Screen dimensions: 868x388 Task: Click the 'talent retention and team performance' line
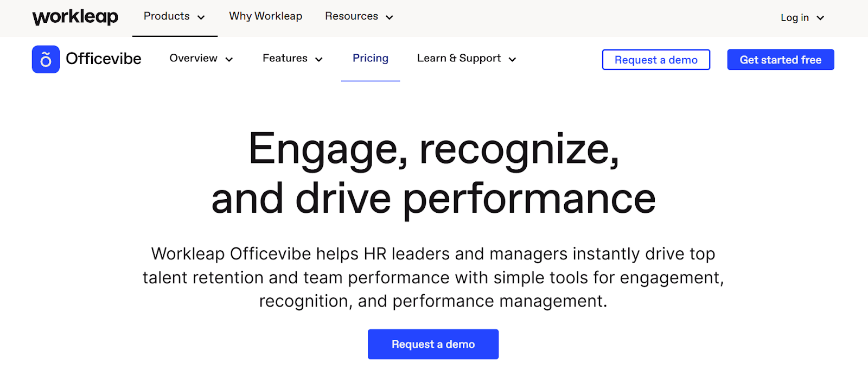pos(296,277)
